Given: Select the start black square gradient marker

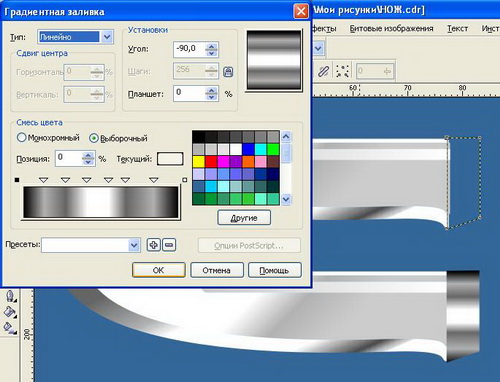Looking at the screenshot, I should pyautogui.click(x=17, y=180).
